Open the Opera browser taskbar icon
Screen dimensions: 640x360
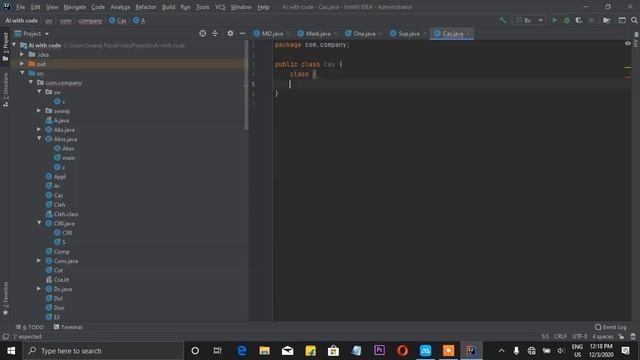(402, 351)
